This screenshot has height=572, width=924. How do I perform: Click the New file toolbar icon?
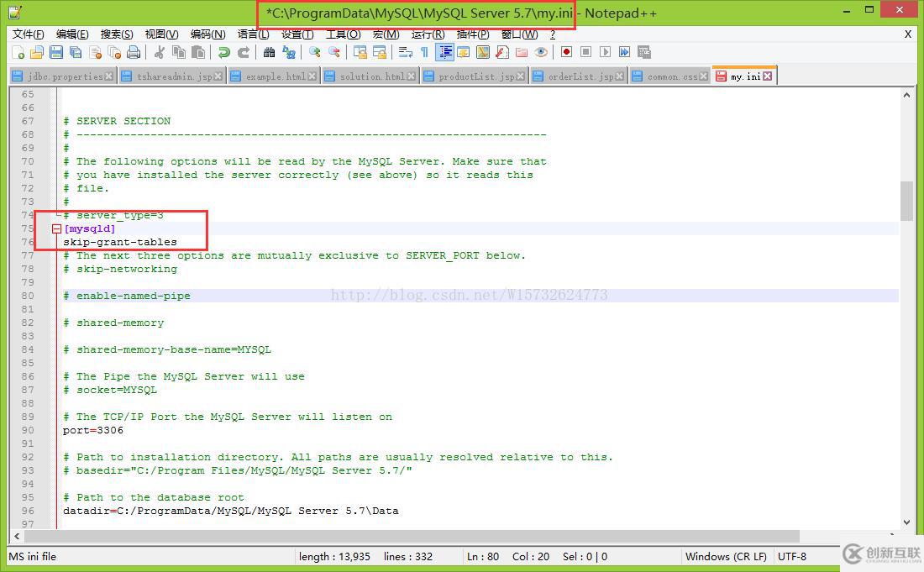coord(18,52)
